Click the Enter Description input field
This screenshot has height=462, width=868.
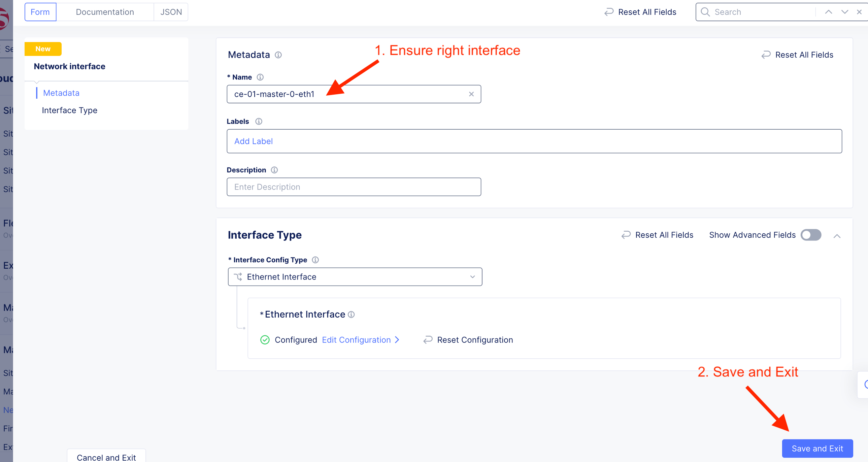pyautogui.click(x=354, y=187)
